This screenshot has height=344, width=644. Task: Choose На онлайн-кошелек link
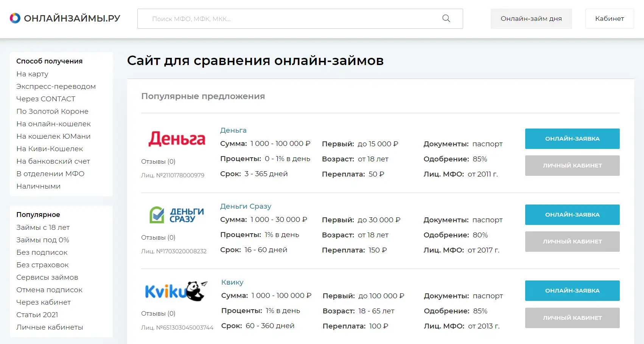[x=53, y=124]
